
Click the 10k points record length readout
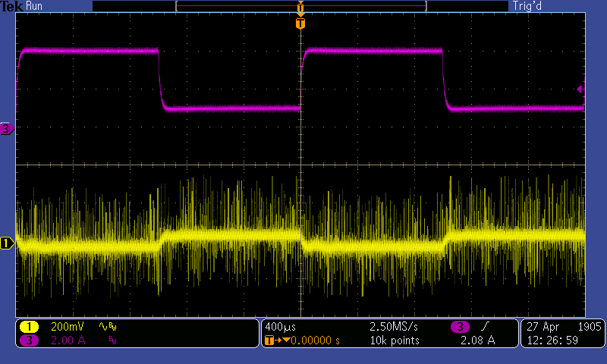pyautogui.click(x=395, y=340)
